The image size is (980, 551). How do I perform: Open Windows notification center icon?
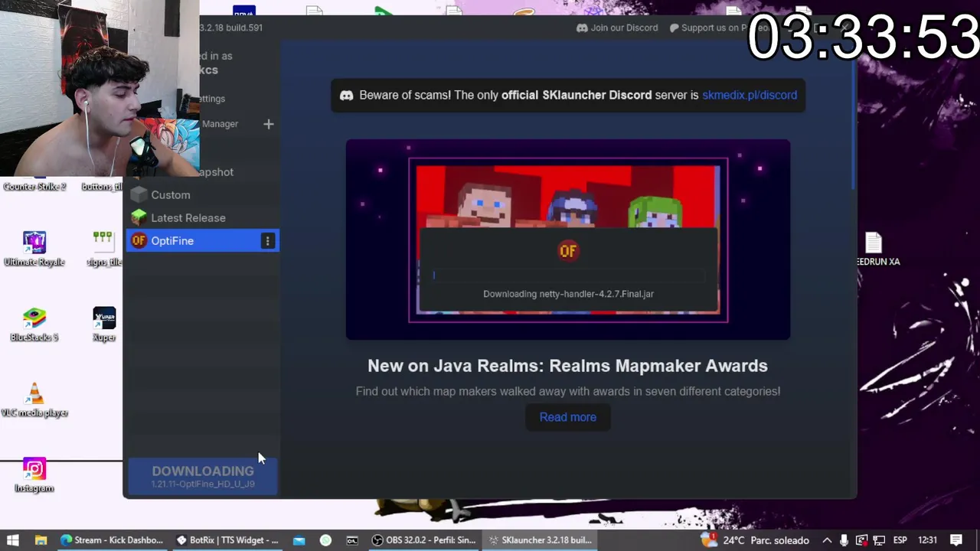coord(956,540)
